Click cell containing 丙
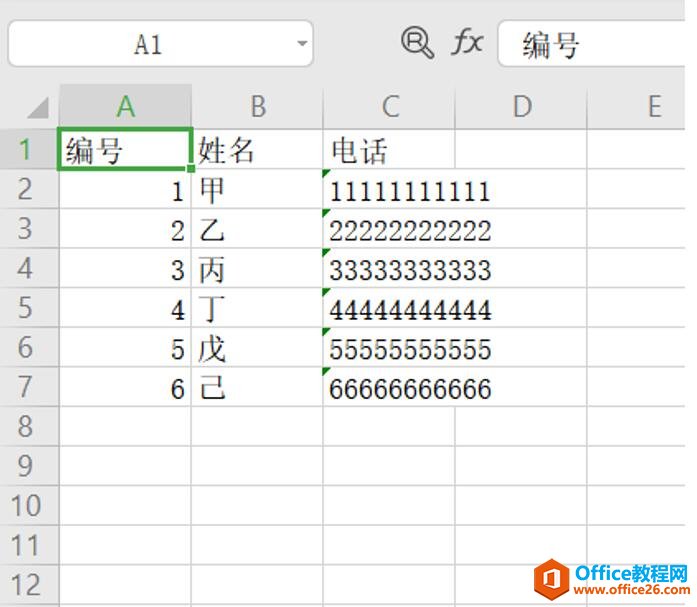The height and width of the screenshot is (607, 697). 257,268
